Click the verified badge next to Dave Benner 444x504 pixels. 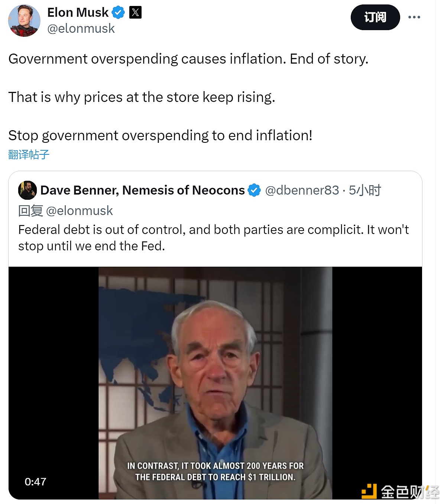coord(254,190)
